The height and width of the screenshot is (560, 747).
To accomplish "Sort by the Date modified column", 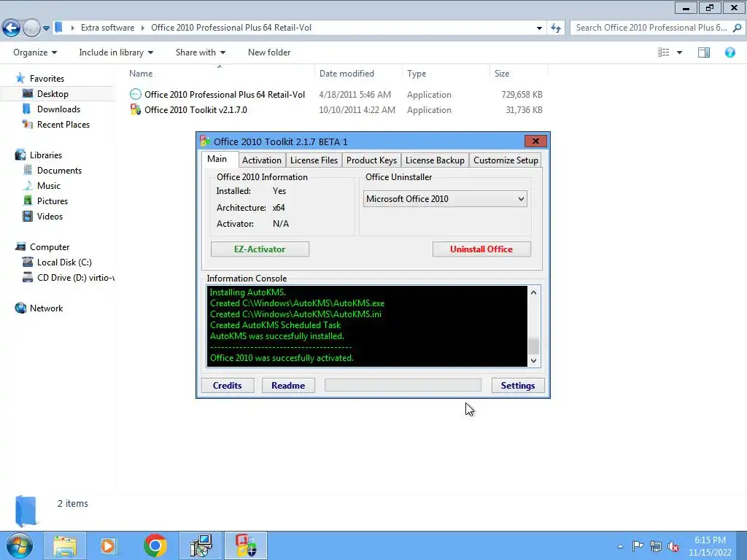I will point(347,74).
